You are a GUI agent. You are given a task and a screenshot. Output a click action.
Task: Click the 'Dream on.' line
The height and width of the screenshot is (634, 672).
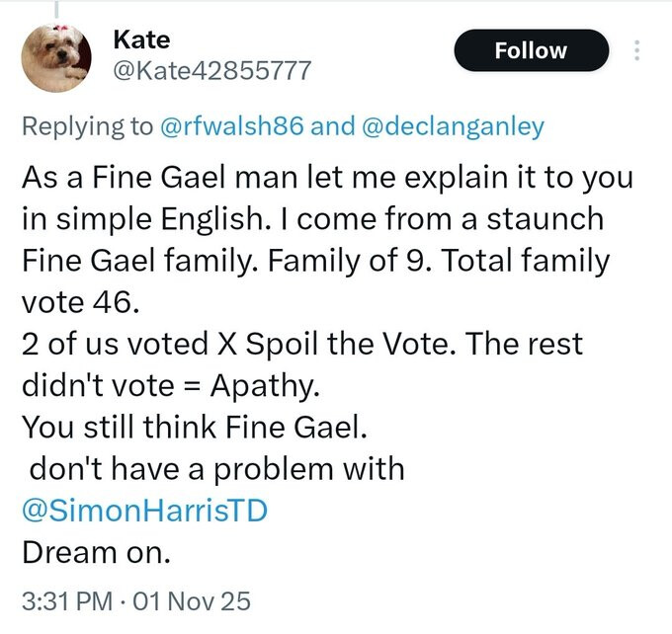tap(96, 554)
